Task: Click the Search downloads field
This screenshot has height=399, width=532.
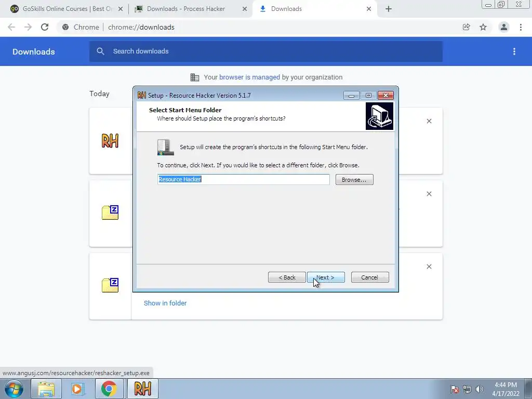Action: pos(266,51)
